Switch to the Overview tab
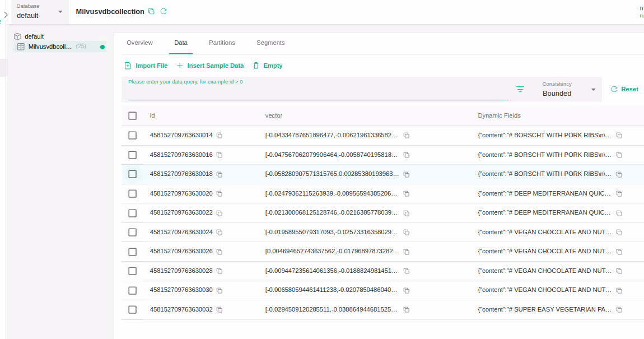Image resolution: width=644 pixels, height=339 pixels. pyautogui.click(x=139, y=43)
